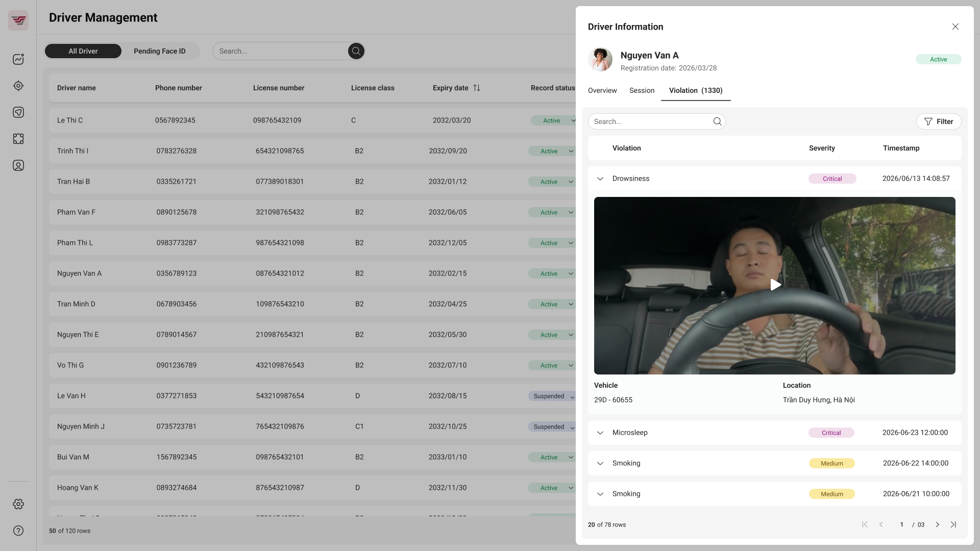Click the violation Search field
Image resolution: width=980 pixels, height=551 pixels.
click(x=657, y=121)
